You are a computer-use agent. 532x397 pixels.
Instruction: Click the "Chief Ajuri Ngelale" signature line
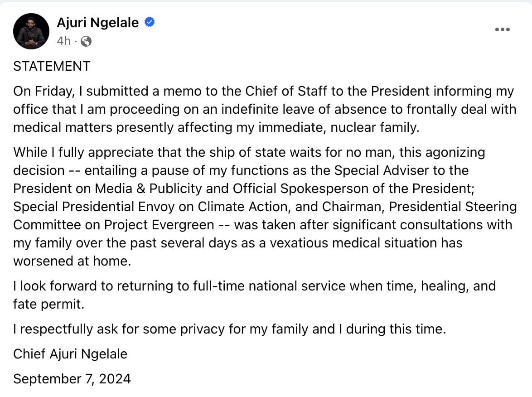(x=70, y=353)
